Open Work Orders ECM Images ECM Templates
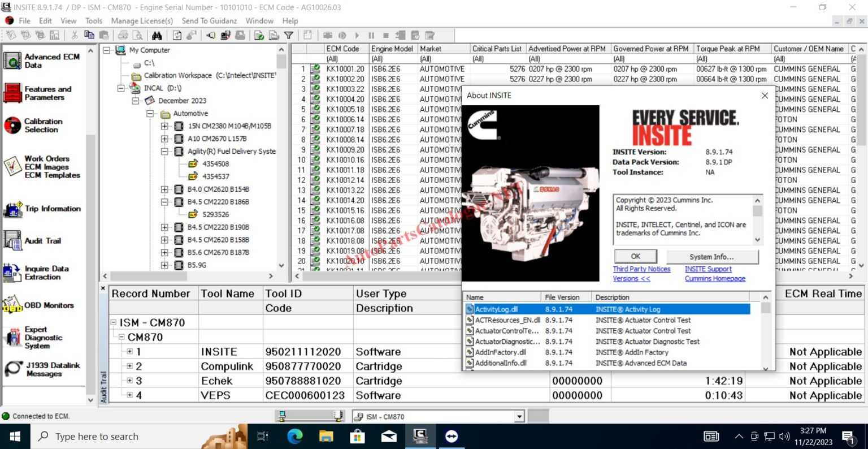Viewport: 868px width, 449px height. point(43,167)
